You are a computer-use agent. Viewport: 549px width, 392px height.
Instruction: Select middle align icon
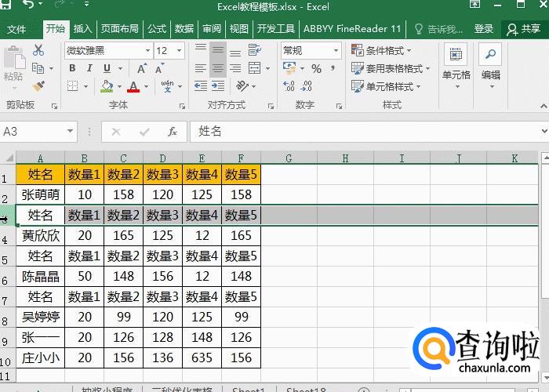(x=218, y=50)
